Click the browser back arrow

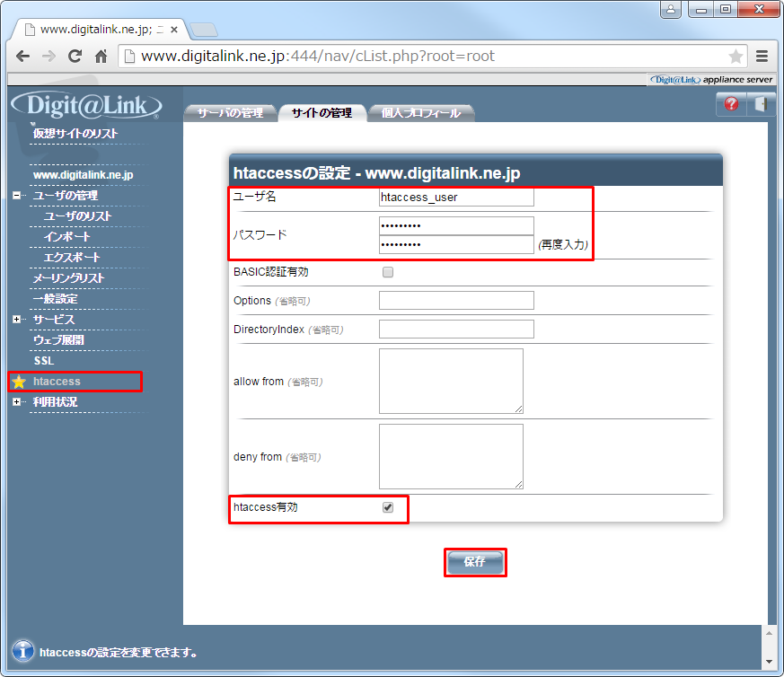(x=23, y=56)
